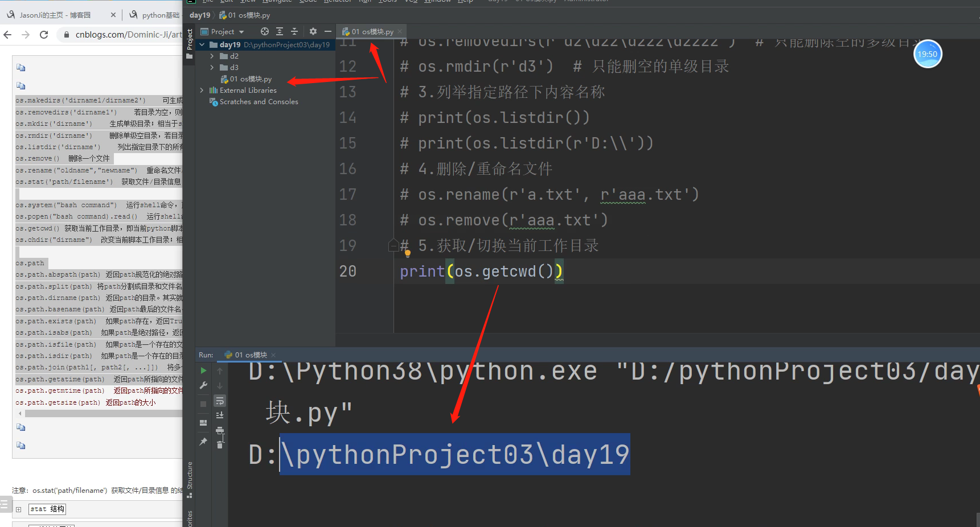Click first copy-code icon on blog page
The image size is (980, 527).
point(21,68)
